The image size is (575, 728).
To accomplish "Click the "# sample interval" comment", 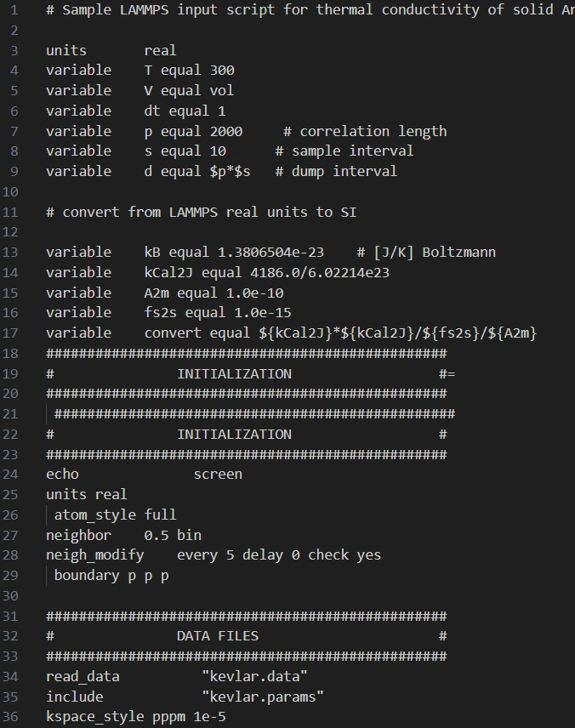I will pos(344,151).
